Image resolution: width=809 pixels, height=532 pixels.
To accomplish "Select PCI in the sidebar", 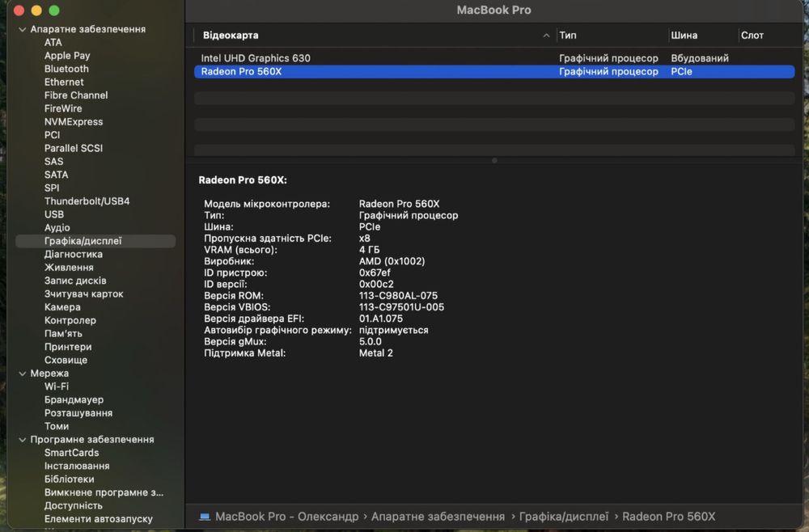I will click(x=52, y=135).
